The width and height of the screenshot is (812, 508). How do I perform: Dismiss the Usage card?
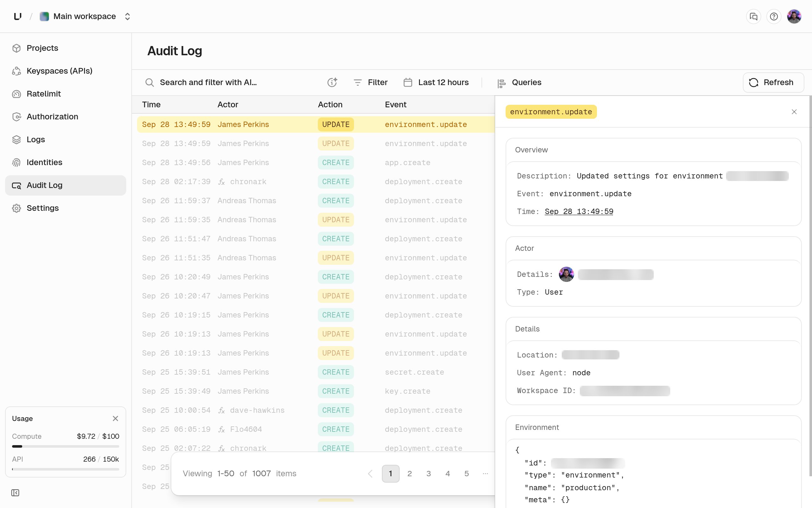click(x=115, y=418)
